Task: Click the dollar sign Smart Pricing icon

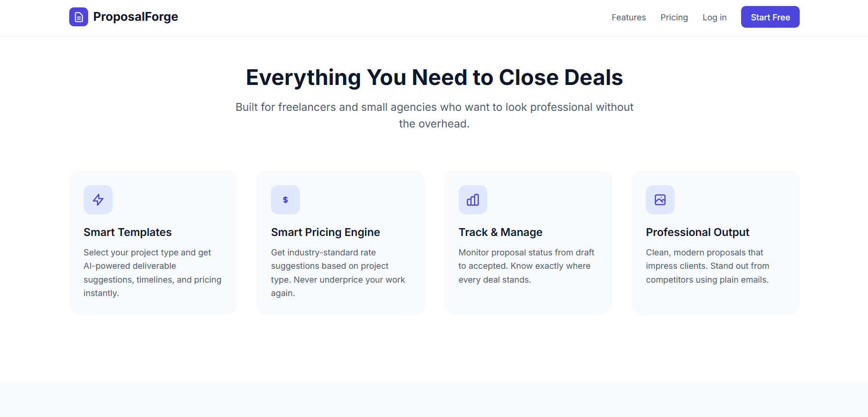Action: pyautogui.click(x=285, y=199)
